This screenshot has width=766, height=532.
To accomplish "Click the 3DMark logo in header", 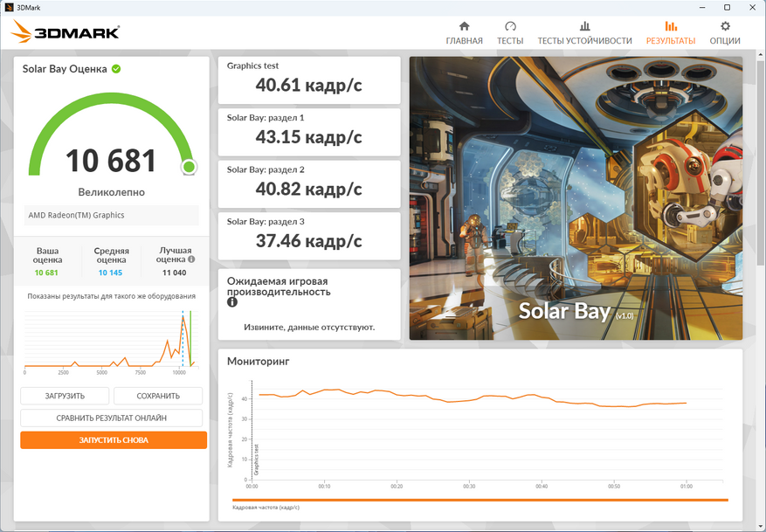I will (x=66, y=31).
